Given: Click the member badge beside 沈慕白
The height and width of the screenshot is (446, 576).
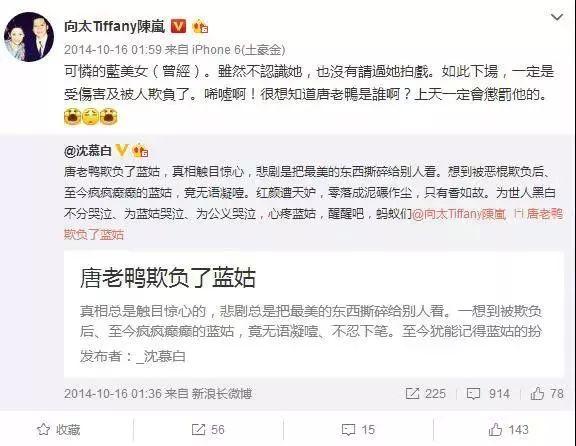Looking at the screenshot, I should pos(140,150).
